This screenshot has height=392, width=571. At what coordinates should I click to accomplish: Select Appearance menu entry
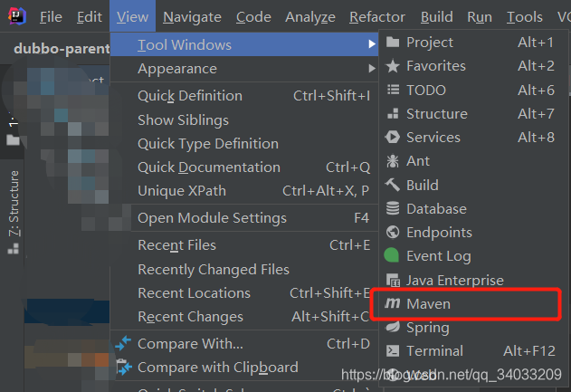244,68
